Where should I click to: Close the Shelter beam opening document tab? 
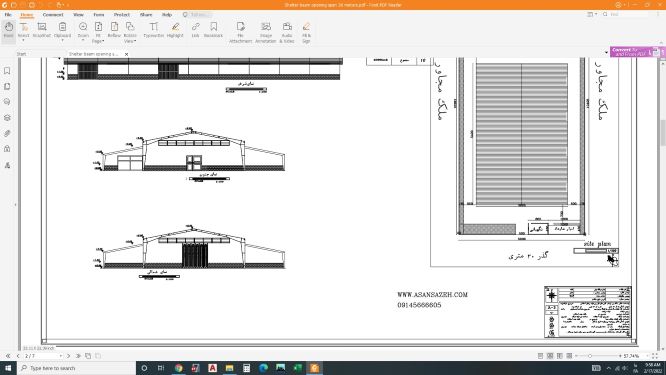(x=126, y=54)
